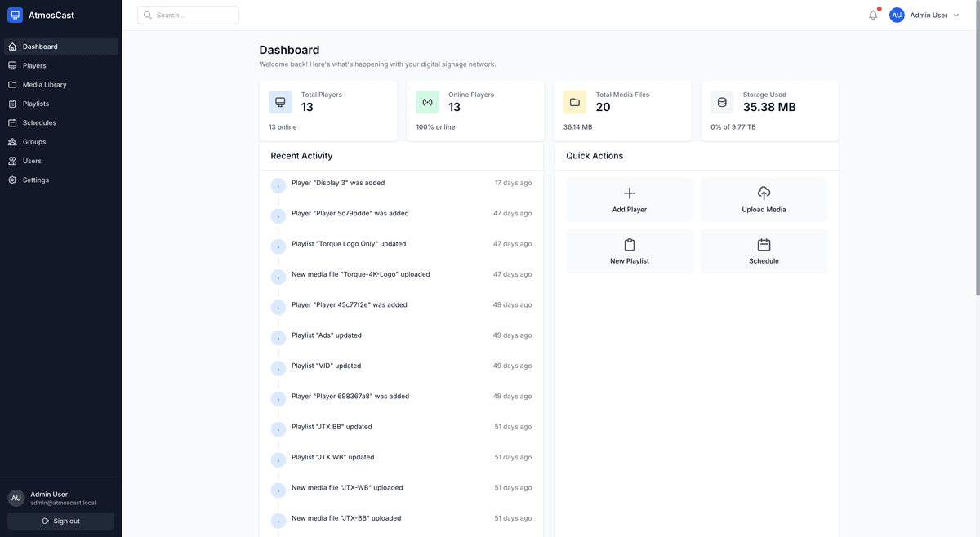Click the page vertical scrollbar
This screenshot has width=980, height=537.
(x=976, y=163)
